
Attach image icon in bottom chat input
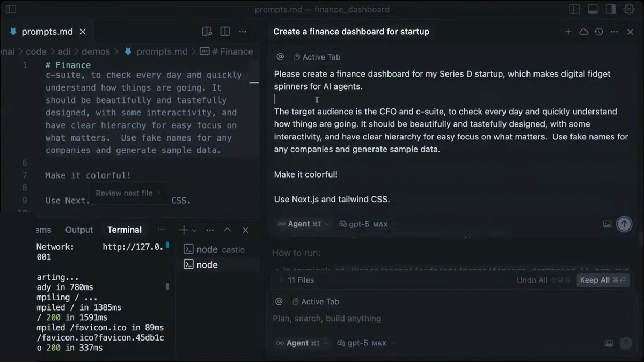pos(609,343)
